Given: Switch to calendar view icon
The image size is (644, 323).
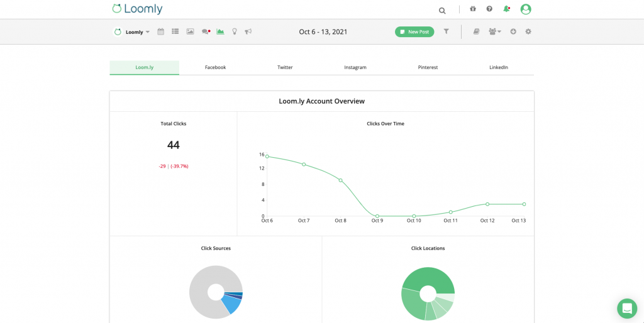Looking at the screenshot, I should pos(160,31).
